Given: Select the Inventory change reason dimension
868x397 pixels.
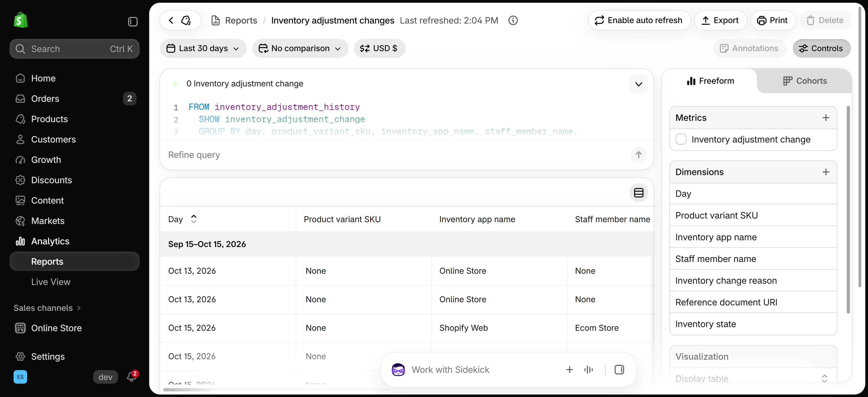Looking at the screenshot, I should point(753,280).
